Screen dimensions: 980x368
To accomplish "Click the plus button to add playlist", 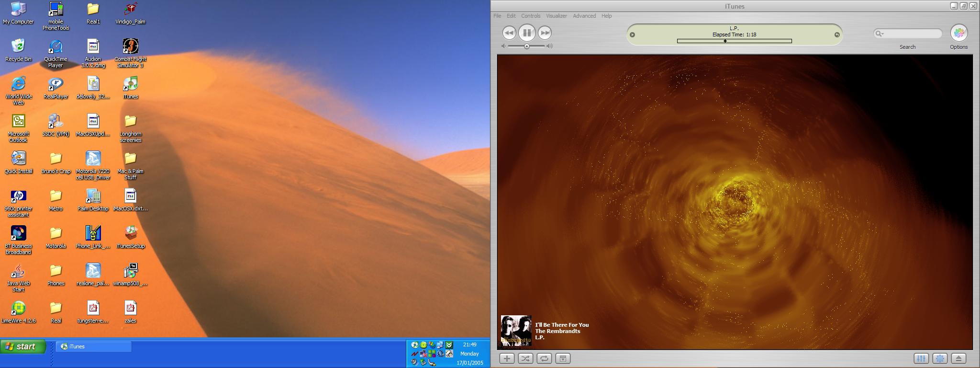I will [x=507, y=358].
